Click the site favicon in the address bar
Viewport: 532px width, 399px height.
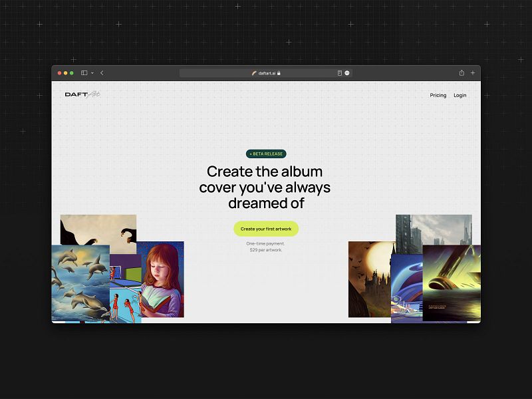pyautogui.click(x=254, y=73)
